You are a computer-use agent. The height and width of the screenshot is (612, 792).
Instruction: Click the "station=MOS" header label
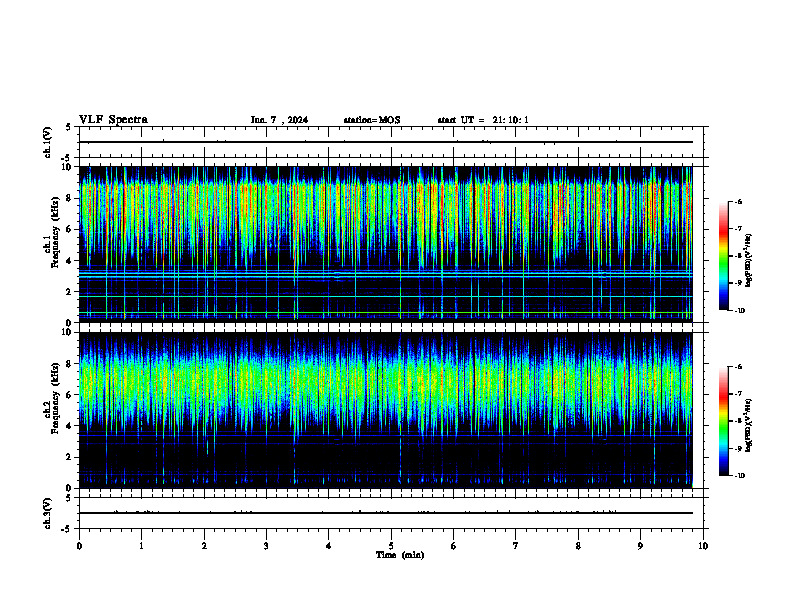tap(372, 120)
